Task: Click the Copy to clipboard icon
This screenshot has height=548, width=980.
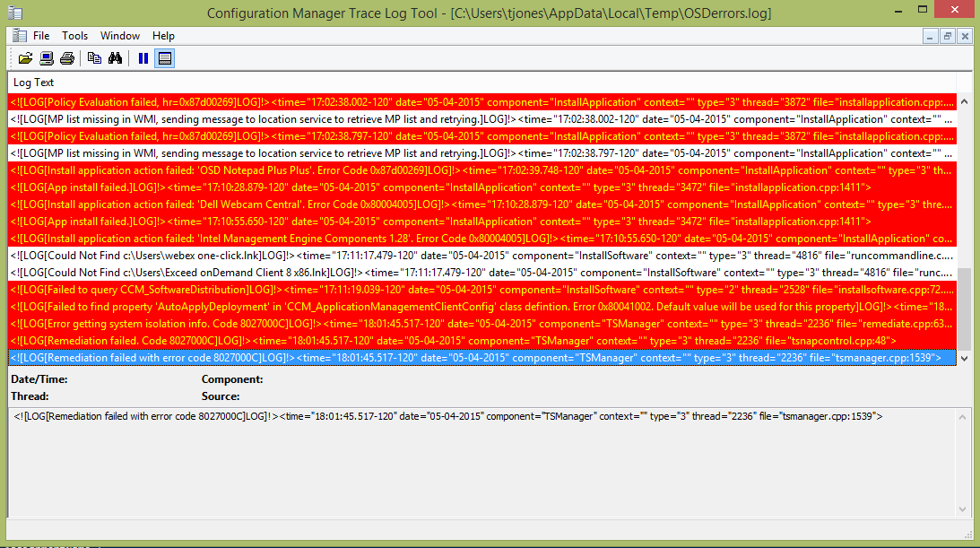Action: click(x=94, y=59)
